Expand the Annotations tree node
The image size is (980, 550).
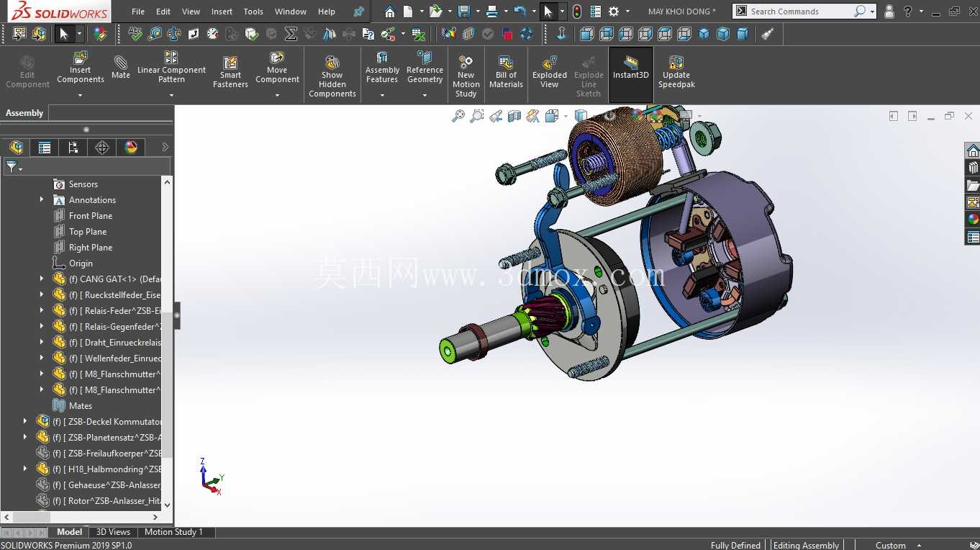[42, 200]
